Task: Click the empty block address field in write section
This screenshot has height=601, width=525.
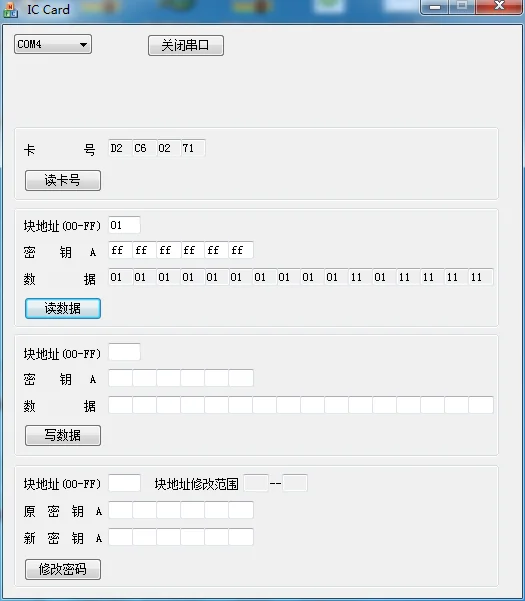Action: tap(124, 352)
